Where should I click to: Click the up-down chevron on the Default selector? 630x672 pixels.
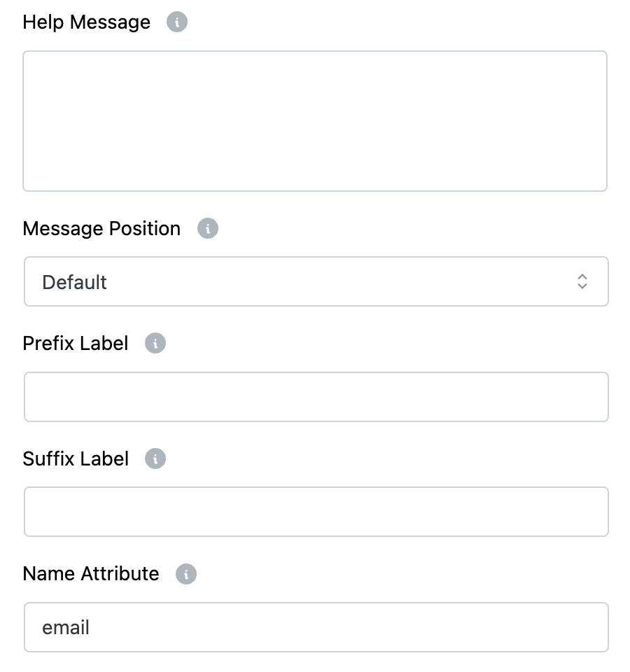pyautogui.click(x=582, y=281)
